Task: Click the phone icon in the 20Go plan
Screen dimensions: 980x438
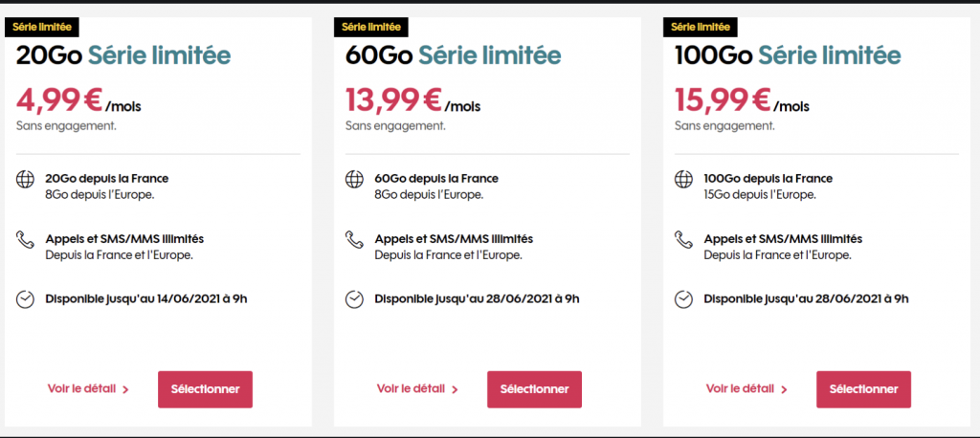Action: coord(25,239)
